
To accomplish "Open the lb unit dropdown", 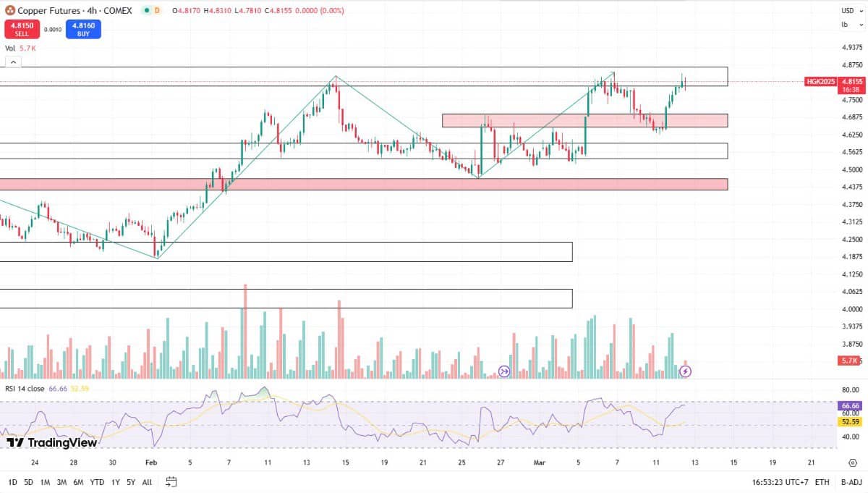I will (845, 25).
